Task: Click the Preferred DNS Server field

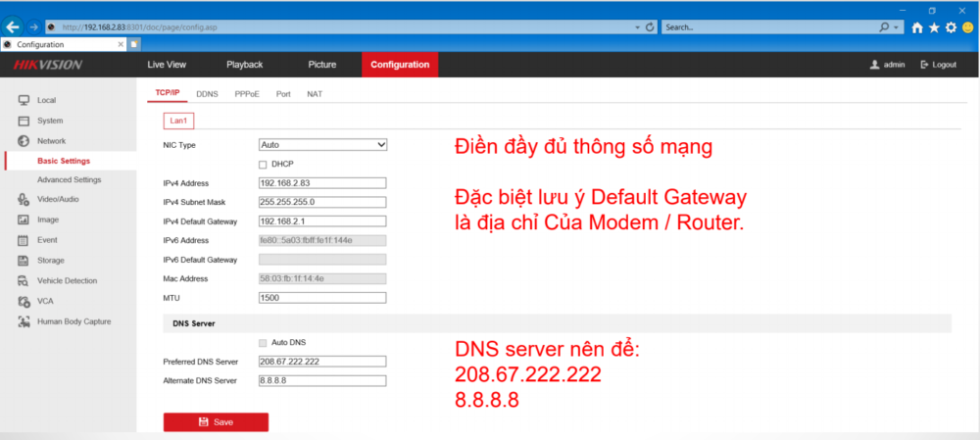Action: 322,362
